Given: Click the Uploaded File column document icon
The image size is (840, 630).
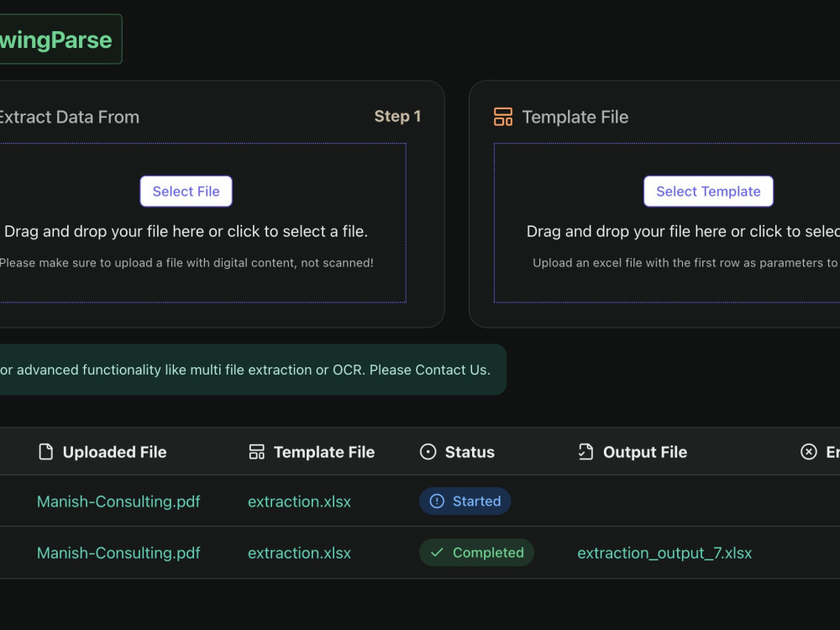Looking at the screenshot, I should point(46,452).
